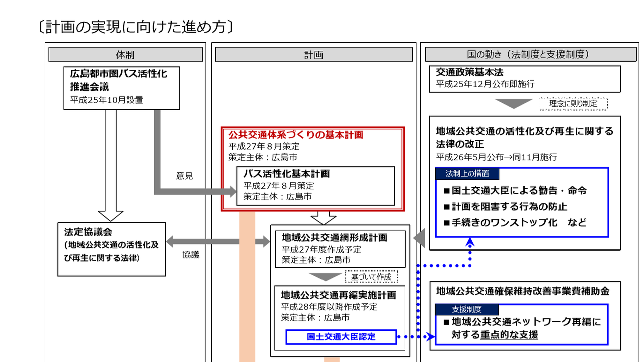Click the dashed 基づいて作成 label
644x362 pixels.
tap(371, 277)
